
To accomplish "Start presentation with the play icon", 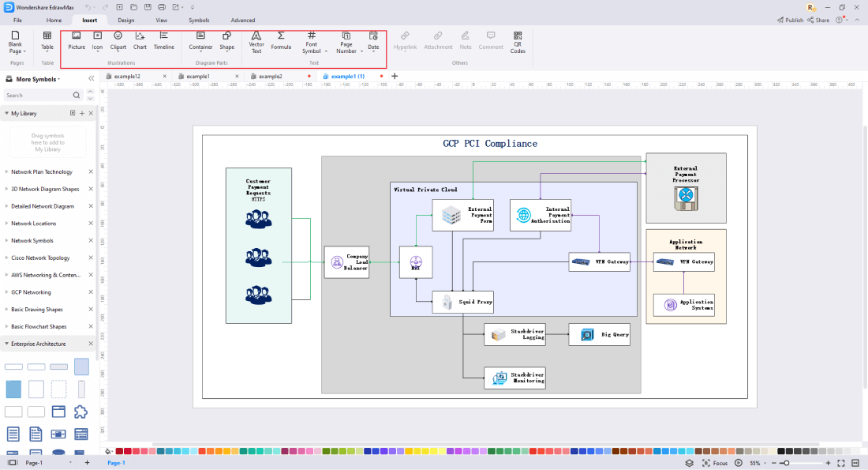I will [739, 463].
